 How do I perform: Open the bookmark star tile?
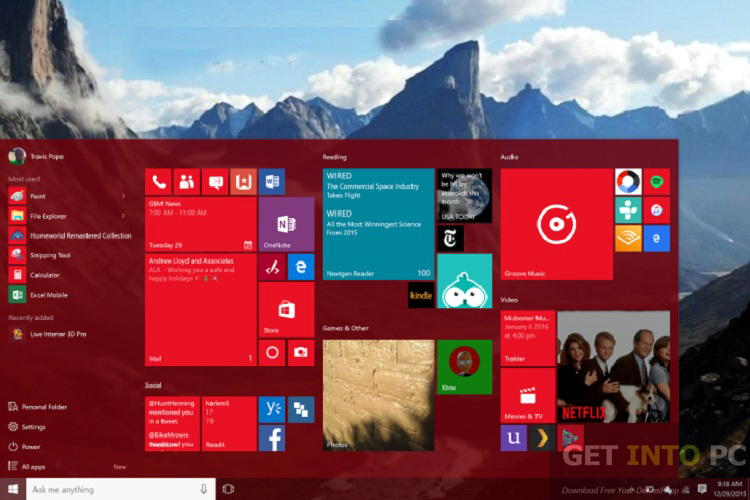[x=243, y=181]
